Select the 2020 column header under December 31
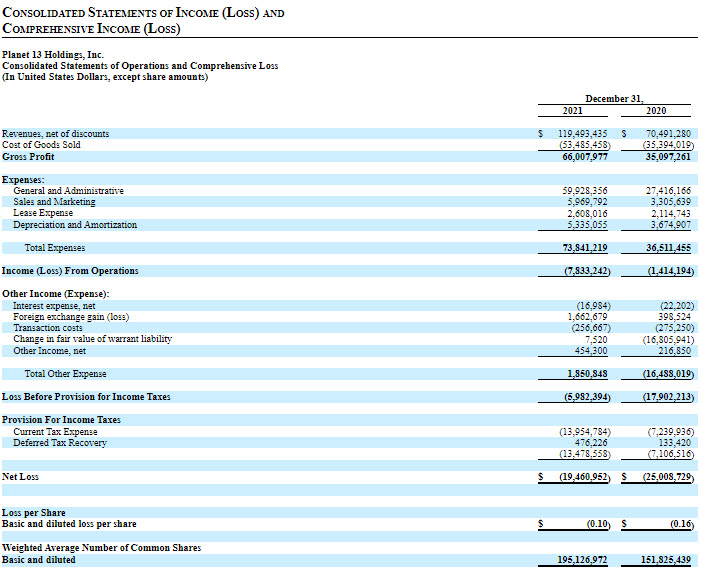Viewport: 701px width, 578px height. click(656, 111)
